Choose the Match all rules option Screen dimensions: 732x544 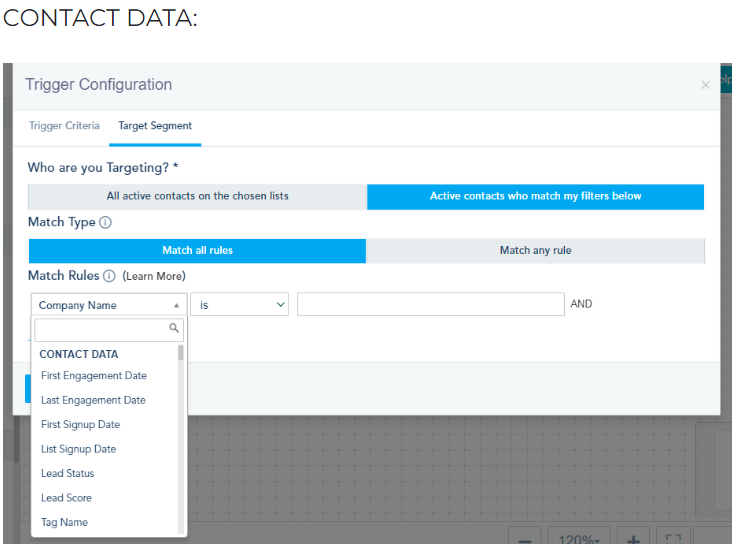point(197,250)
